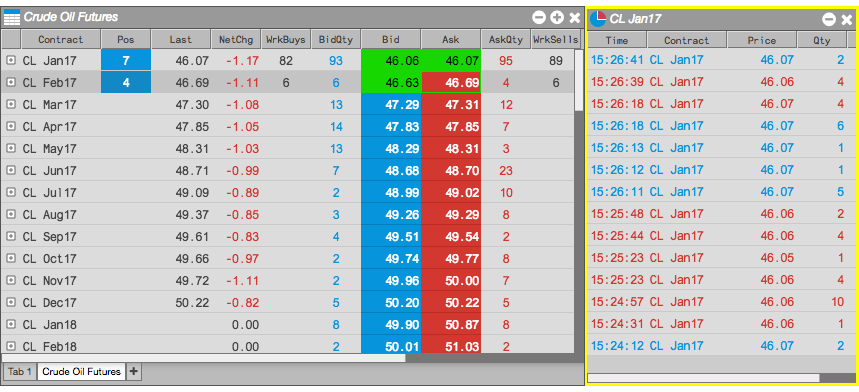The image size is (859, 392).
Task: Expand the CL Apr17 contract row
Action: (x=10, y=126)
